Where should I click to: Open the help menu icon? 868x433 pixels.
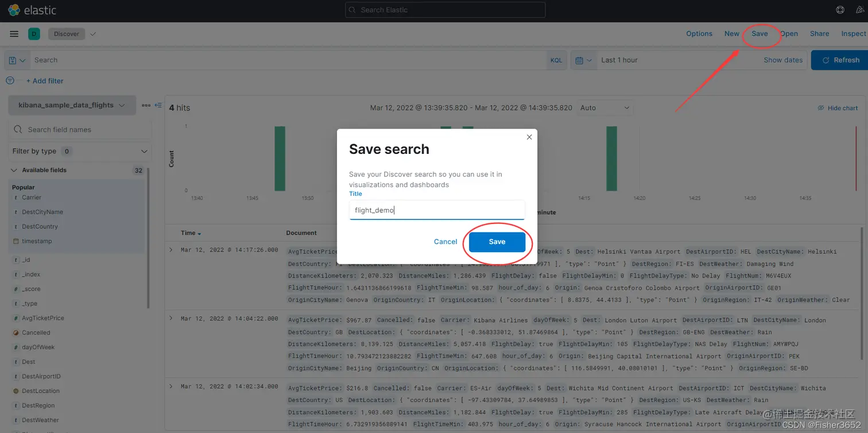[x=840, y=10]
